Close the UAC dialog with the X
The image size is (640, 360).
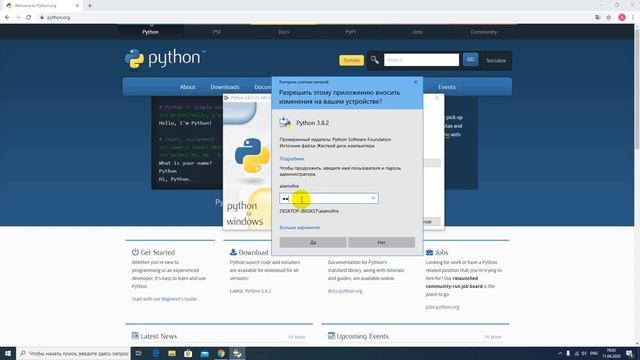click(416, 82)
